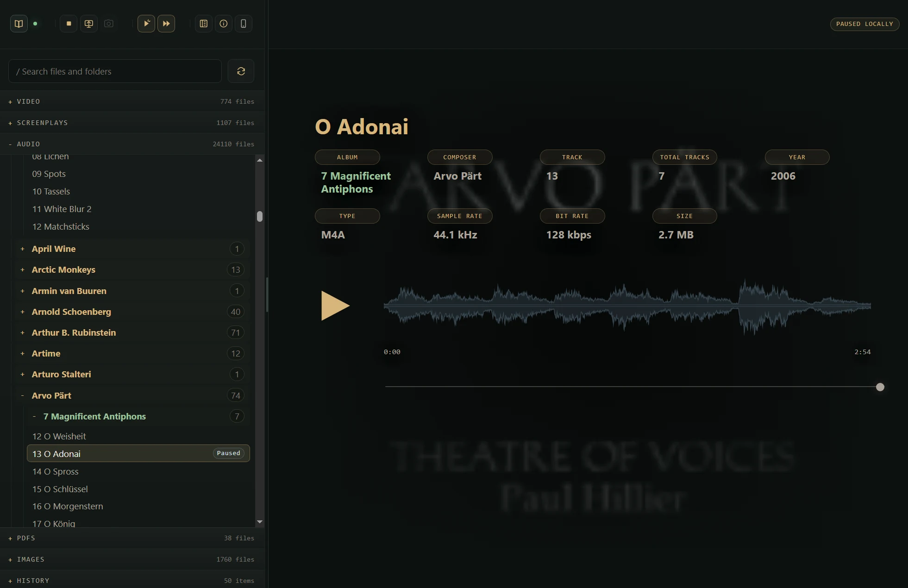Click the cast-to-screen monitor icon
The image size is (908, 588).
click(x=88, y=24)
